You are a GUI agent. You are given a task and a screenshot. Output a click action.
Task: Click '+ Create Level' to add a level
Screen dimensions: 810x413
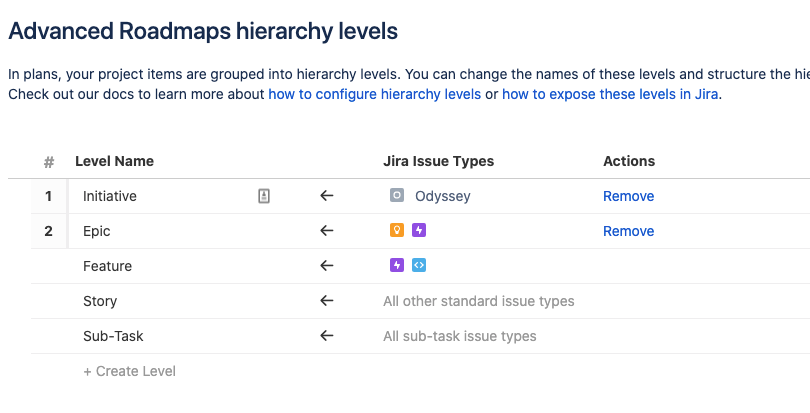[x=129, y=371]
